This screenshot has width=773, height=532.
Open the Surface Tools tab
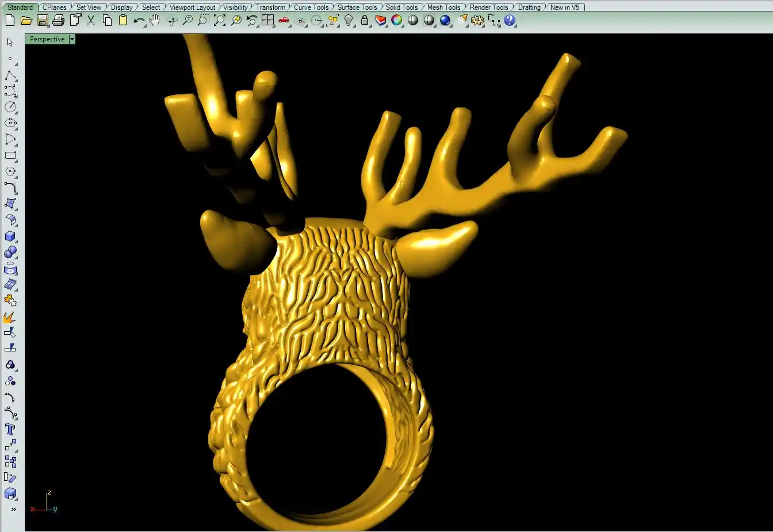tap(357, 7)
